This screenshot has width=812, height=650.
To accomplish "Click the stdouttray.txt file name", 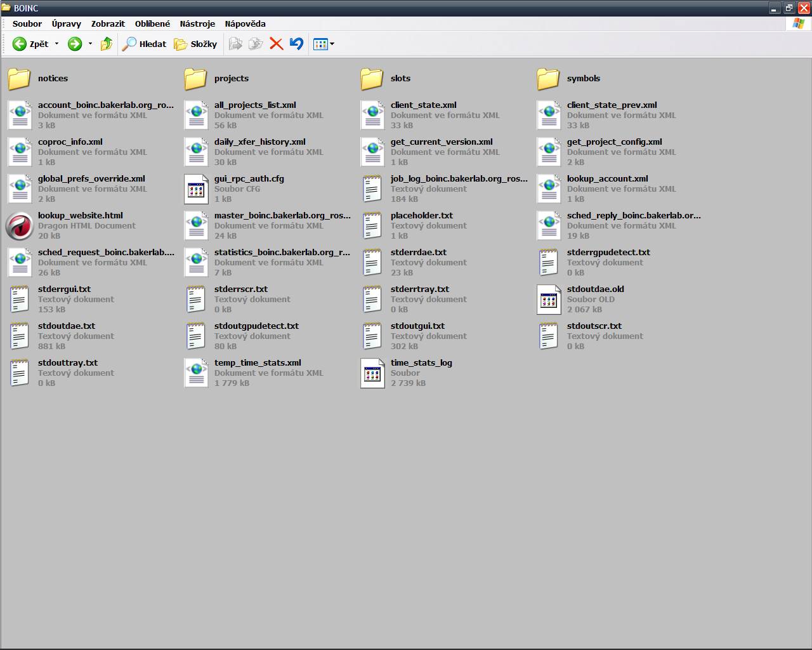I will [x=68, y=363].
